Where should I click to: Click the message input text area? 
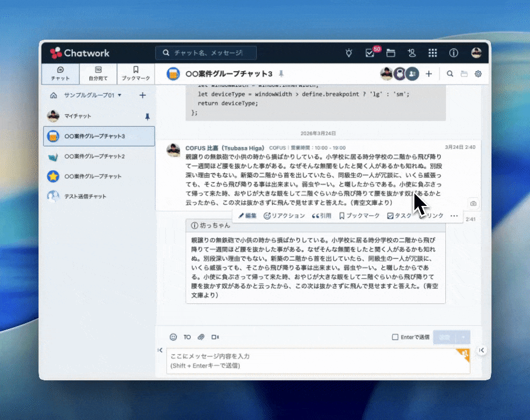coord(318,361)
